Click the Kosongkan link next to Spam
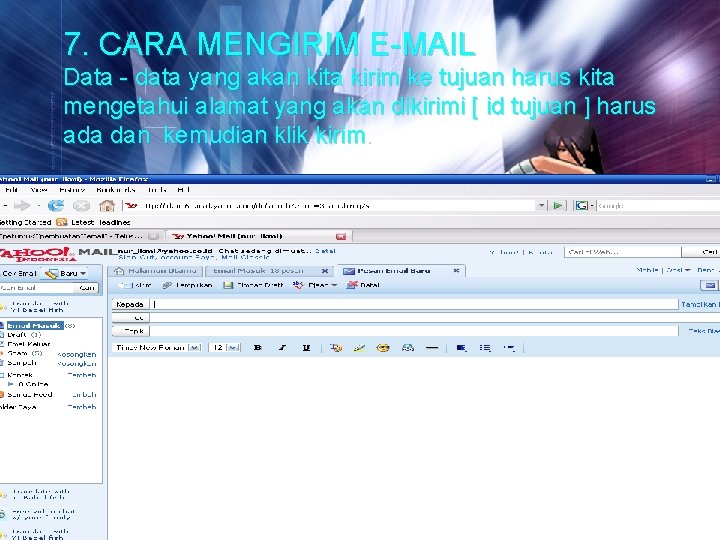The width and height of the screenshot is (720, 540). (77, 354)
